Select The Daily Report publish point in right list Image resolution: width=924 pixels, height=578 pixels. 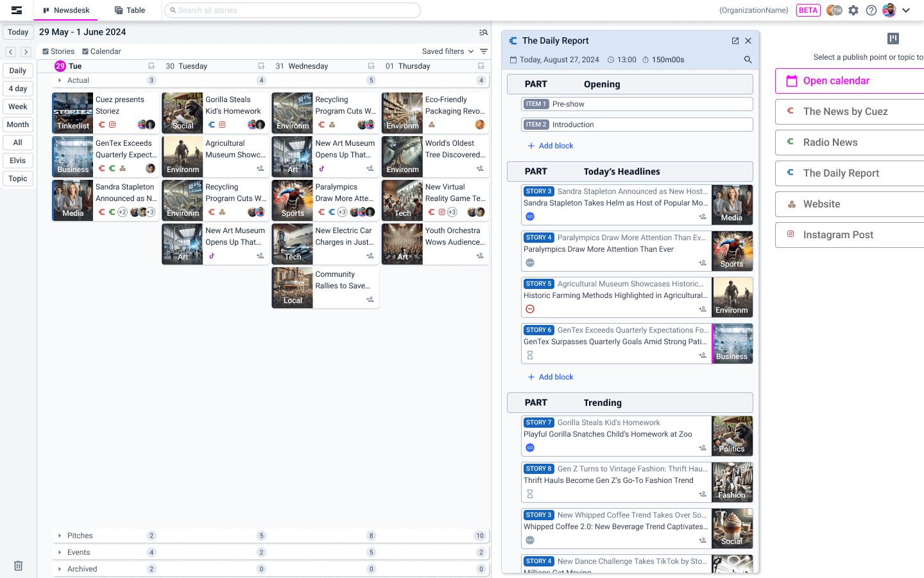(850, 173)
